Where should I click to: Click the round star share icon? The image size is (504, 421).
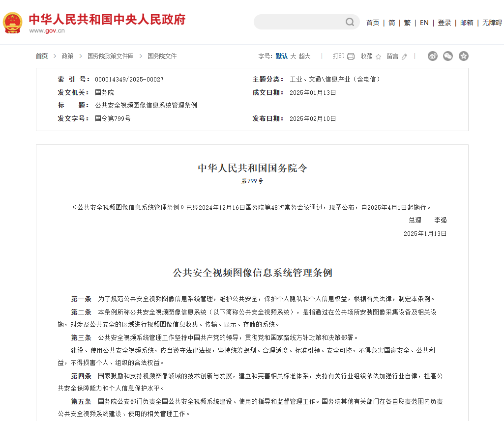(463, 56)
